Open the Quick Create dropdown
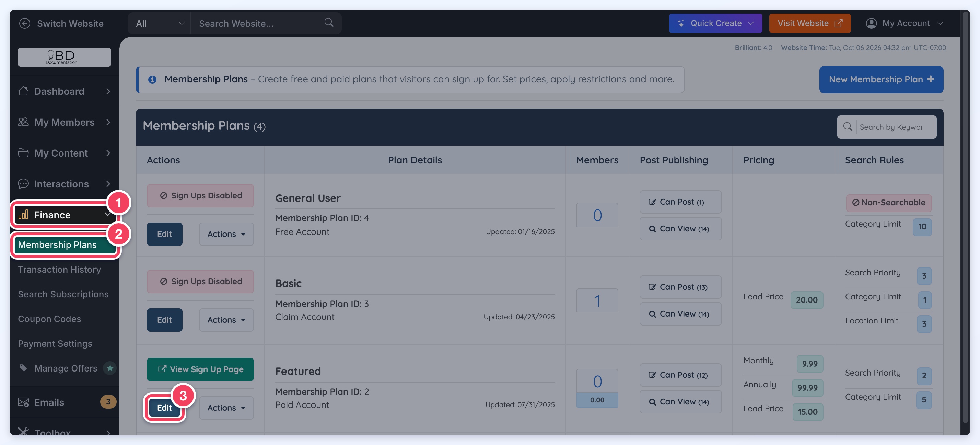 (x=715, y=23)
